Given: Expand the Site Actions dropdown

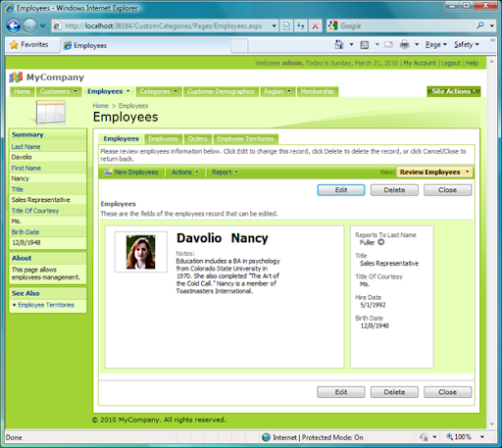Looking at the screenshot, I should pos(454,91).
